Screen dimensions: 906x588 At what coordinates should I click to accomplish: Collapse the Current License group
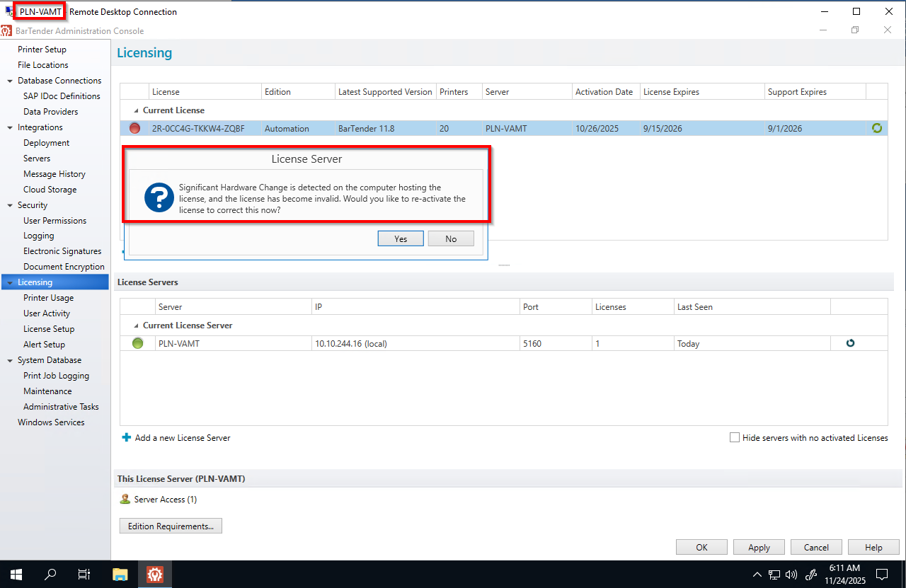137,110
